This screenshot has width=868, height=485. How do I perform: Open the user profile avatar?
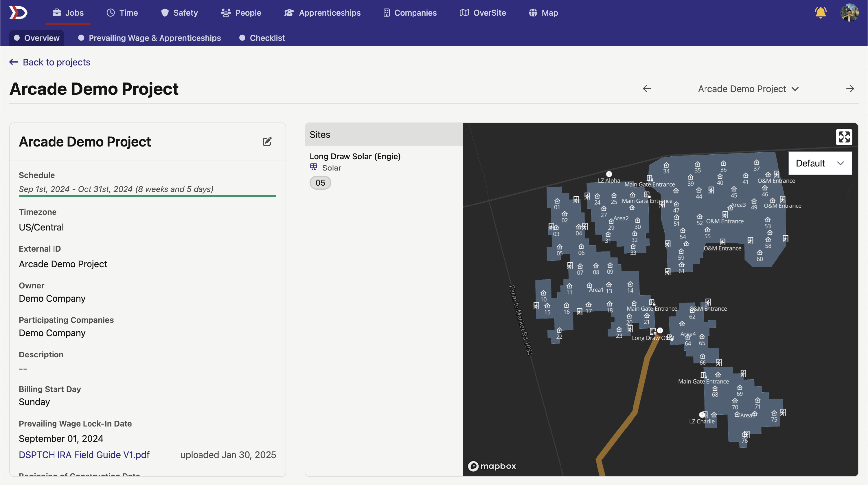pyautogui.click(x=849, y=13)
